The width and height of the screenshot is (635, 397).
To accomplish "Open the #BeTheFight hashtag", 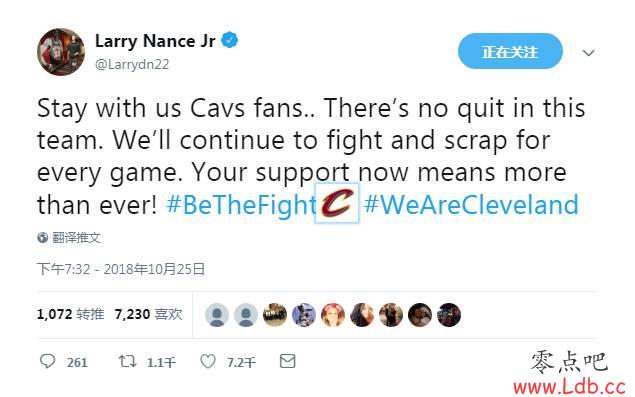I will click(x=241, y=205).
